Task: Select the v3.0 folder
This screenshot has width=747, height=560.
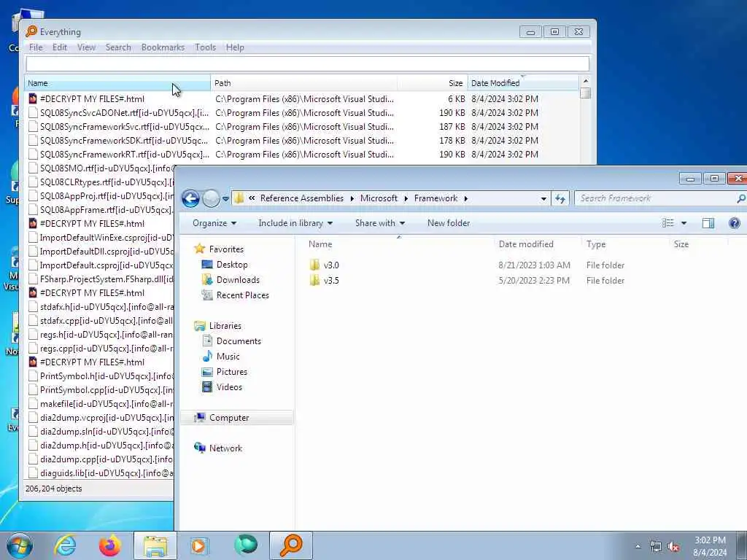Action: pos(331,265)
